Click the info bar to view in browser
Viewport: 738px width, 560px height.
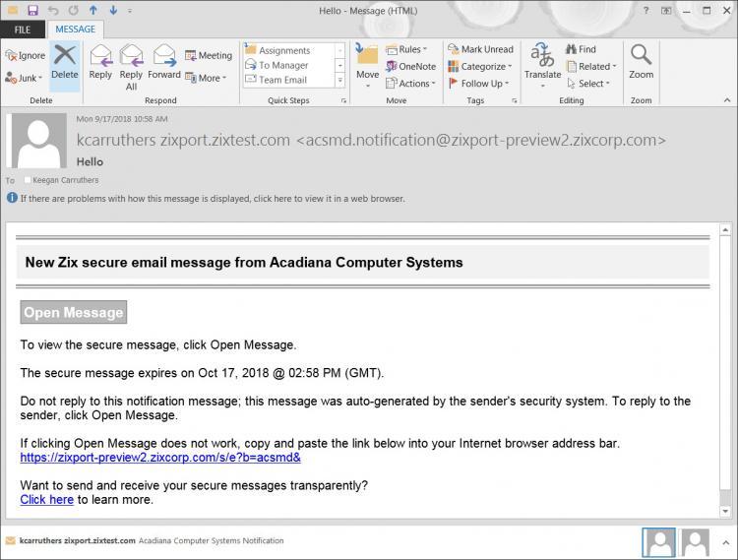(x=213, y=199)
